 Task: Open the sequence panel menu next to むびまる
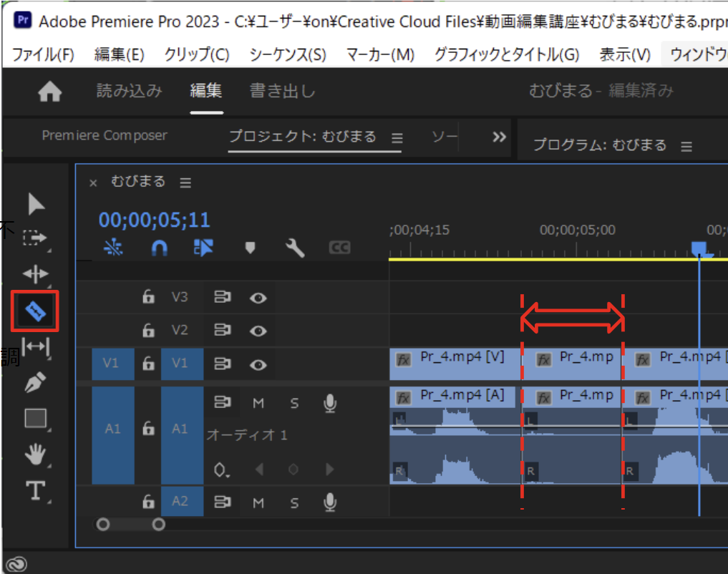pos(185,182)
